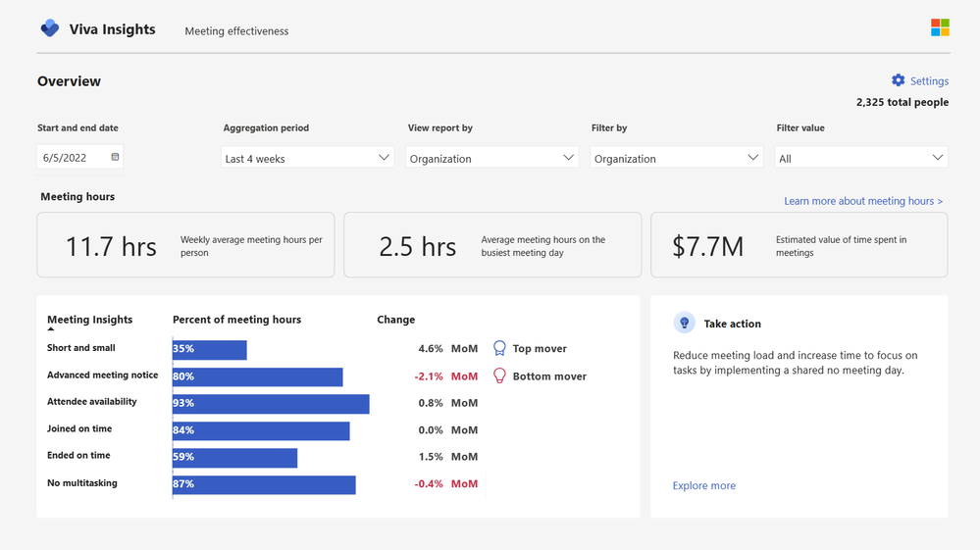
Task: Open Settings via the gear icon
Action: point(898,80)
